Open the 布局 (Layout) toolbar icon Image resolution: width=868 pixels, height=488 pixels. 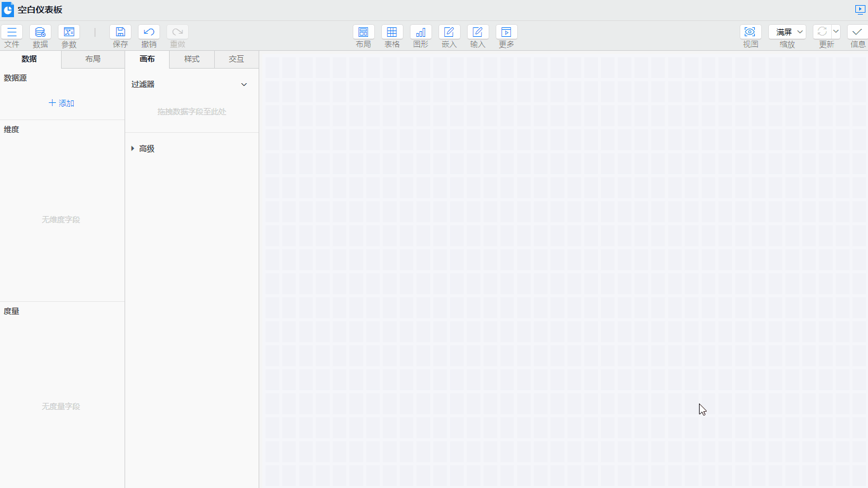point(363,32)
